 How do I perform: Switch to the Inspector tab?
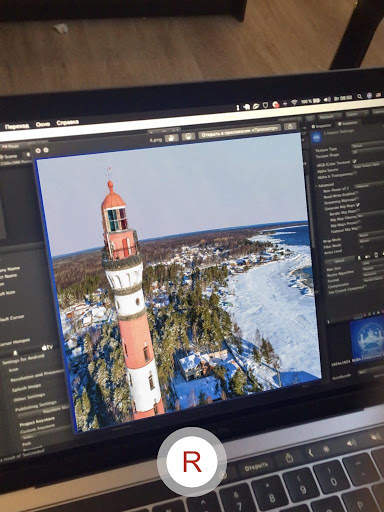point(321,126)
